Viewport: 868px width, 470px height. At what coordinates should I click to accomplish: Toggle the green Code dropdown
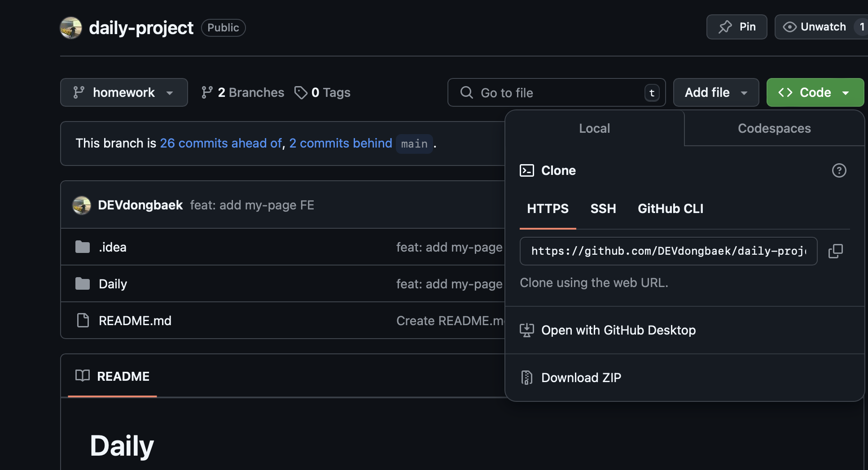pos(815,92)
